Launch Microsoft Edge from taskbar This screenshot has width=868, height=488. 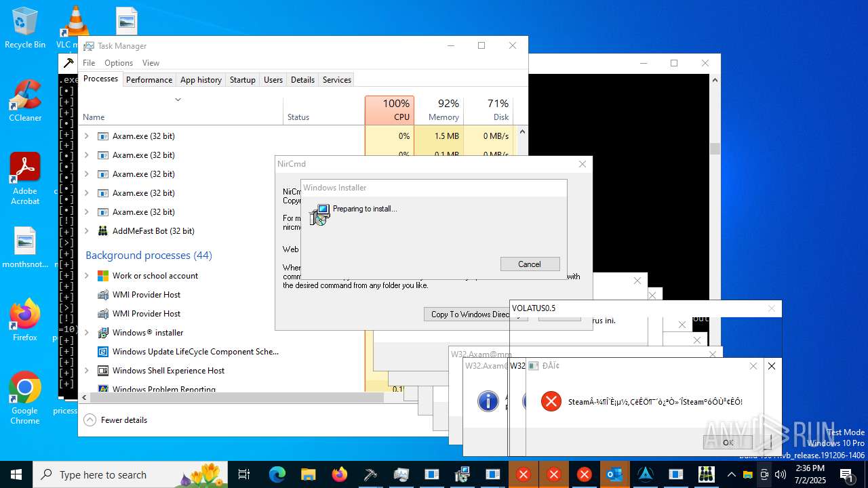[x=277, y=474]
